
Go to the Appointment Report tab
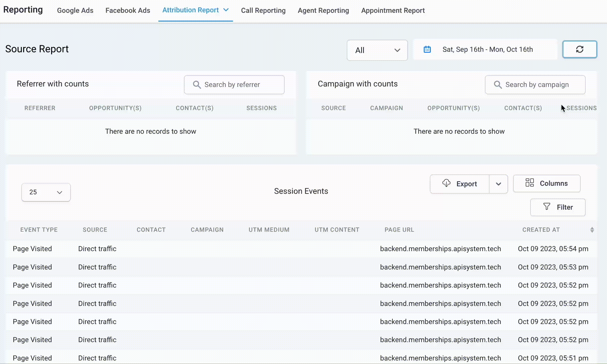click(393, 11)
